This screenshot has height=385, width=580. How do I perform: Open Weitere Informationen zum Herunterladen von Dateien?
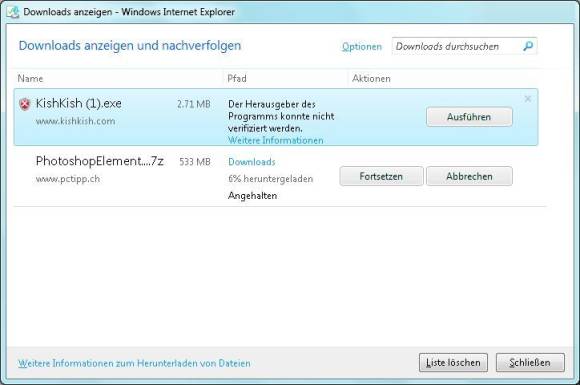pos(134,363)
